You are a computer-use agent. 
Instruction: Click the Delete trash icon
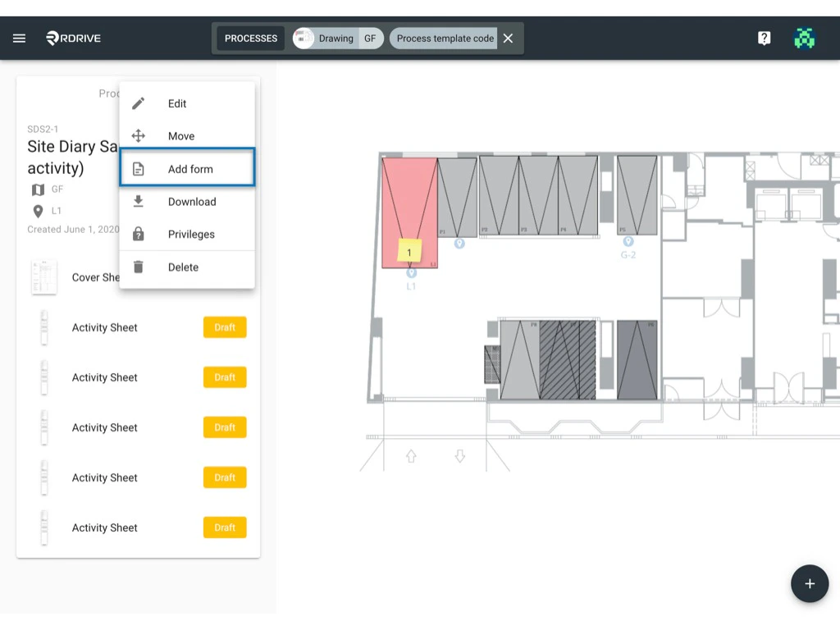[x=138, y=267]
